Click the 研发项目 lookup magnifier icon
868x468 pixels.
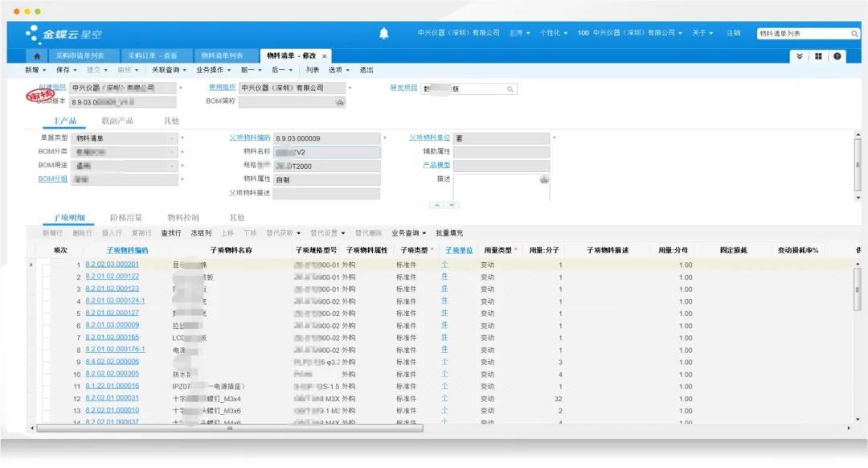click(510, 88)
